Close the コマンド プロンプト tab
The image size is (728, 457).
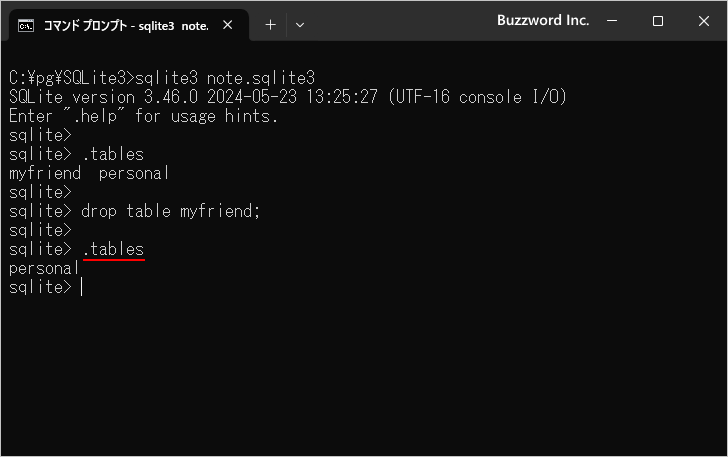click(x=229, y=25)
